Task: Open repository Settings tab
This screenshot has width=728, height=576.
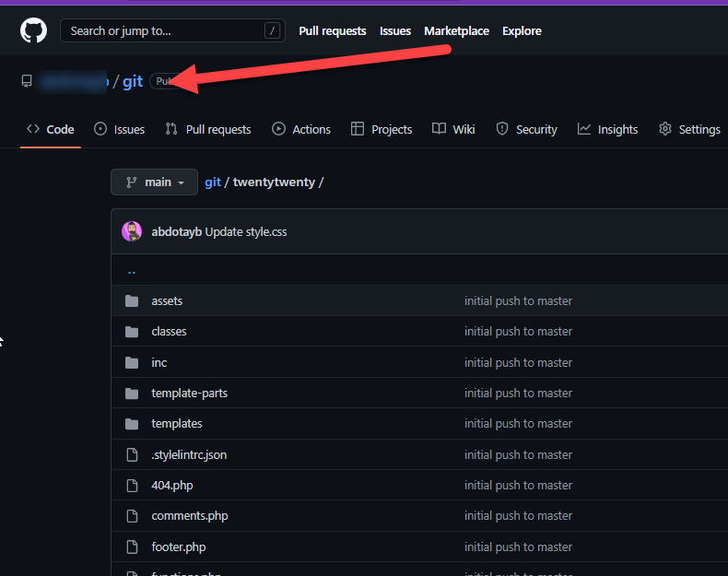Action: pos(689,130)
